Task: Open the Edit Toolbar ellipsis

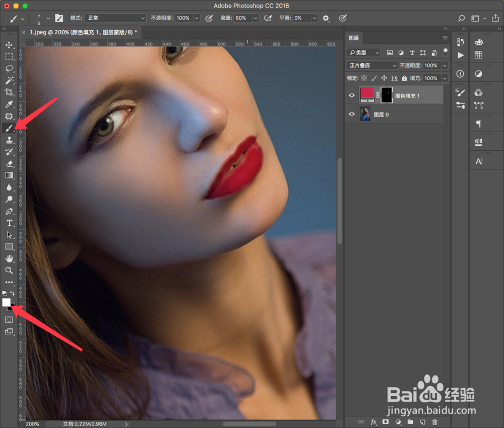Action: coord(9,282)
